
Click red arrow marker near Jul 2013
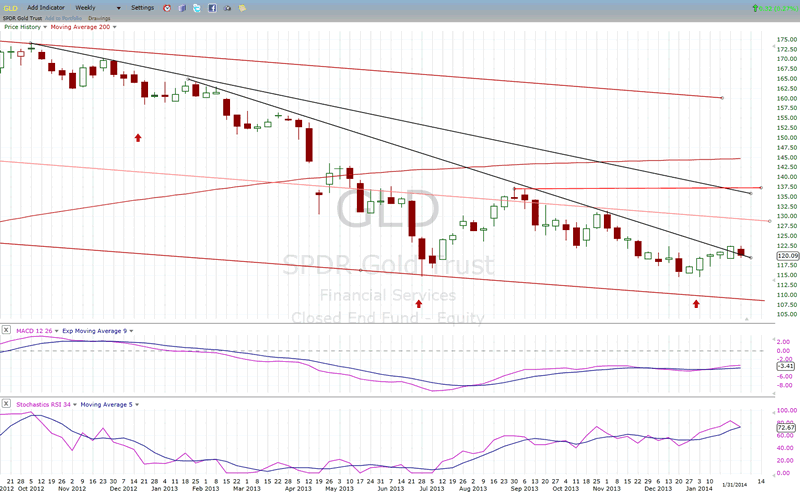point(419,304)
